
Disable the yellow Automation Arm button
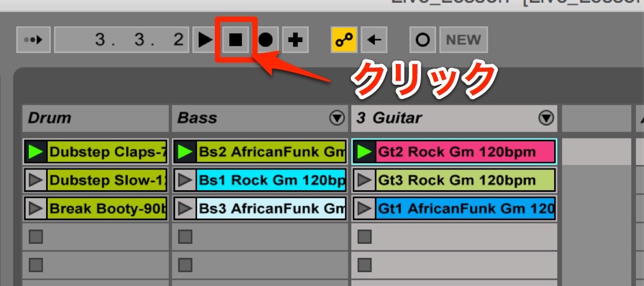coord(344,40)
